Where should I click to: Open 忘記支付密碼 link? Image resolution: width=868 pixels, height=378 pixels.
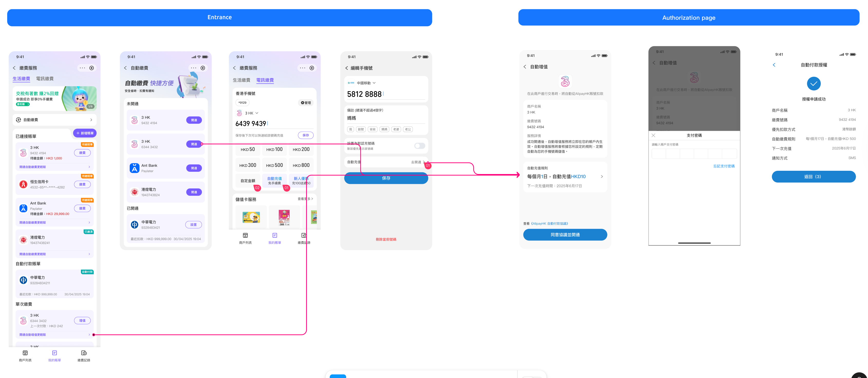pos(724,166)
